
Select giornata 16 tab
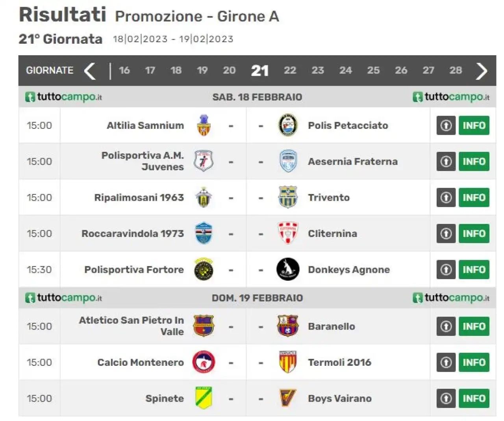coord(124,70)
